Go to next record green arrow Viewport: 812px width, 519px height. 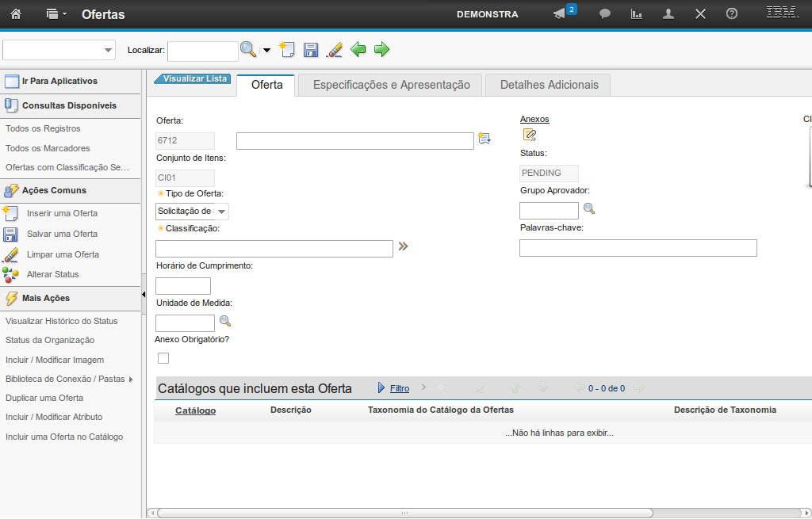(382, 50)
